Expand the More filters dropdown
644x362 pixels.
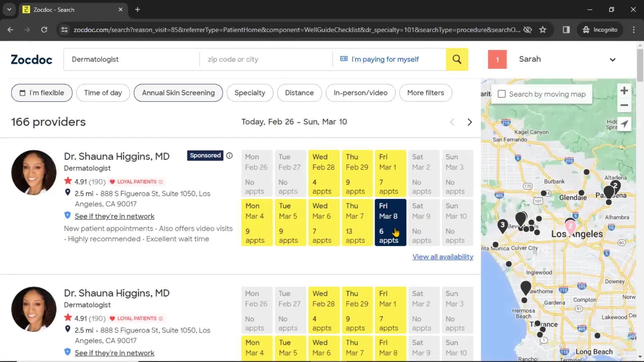coord(426,93)
